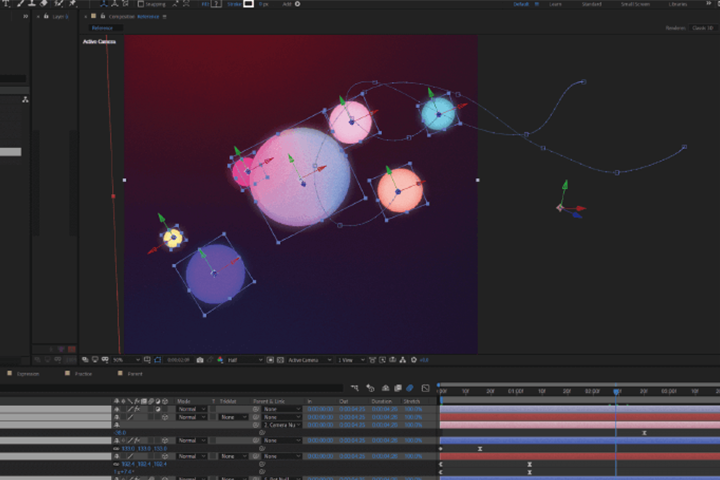The height and width of the screenshot is (480, 720).
Task: Click the timeline search field
Action: [171, 388]
